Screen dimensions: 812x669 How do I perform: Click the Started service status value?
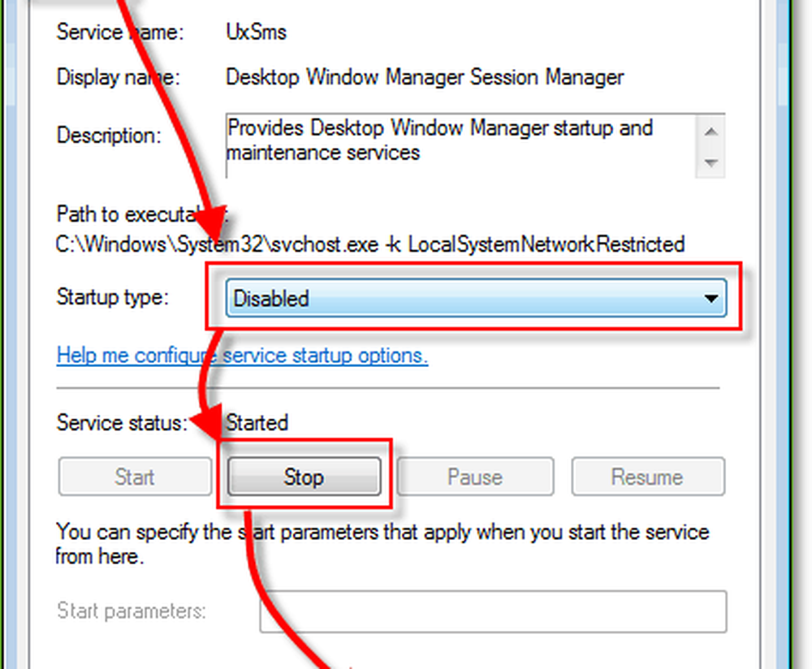tap(257, 423)
